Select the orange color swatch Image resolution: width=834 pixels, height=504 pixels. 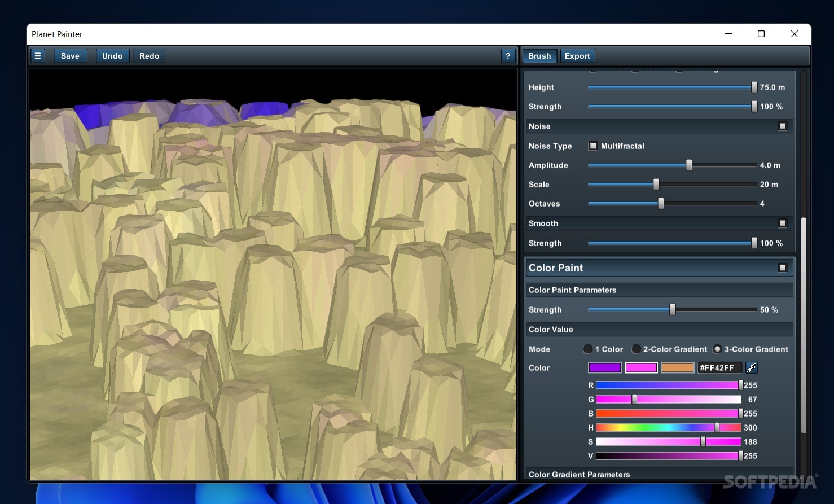coord(677,368)
